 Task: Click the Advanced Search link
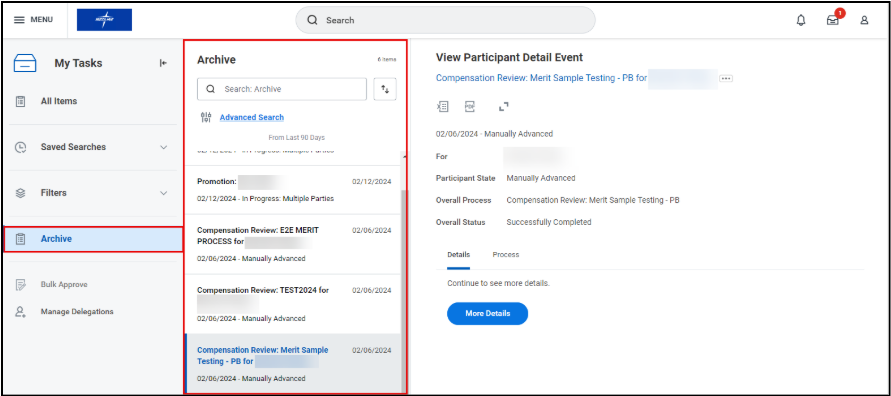252,118
